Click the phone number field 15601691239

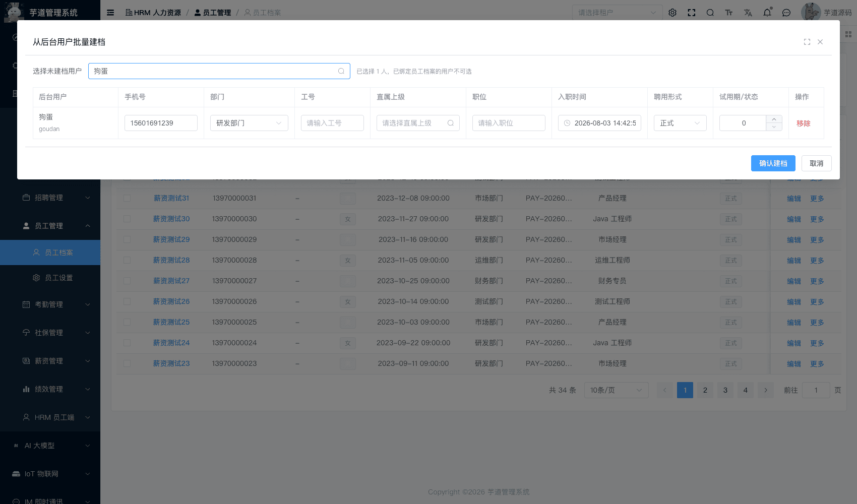tap(161, 123)
